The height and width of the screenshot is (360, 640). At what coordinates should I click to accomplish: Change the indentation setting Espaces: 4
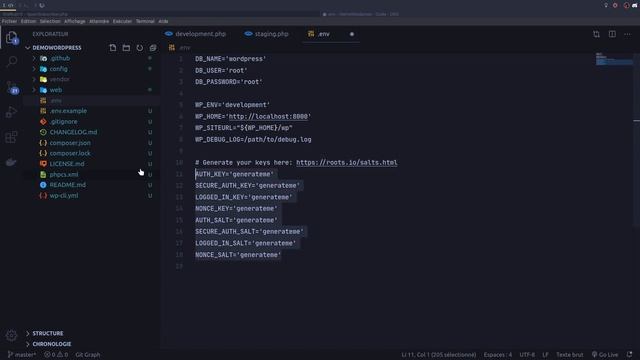pos(498,354)
